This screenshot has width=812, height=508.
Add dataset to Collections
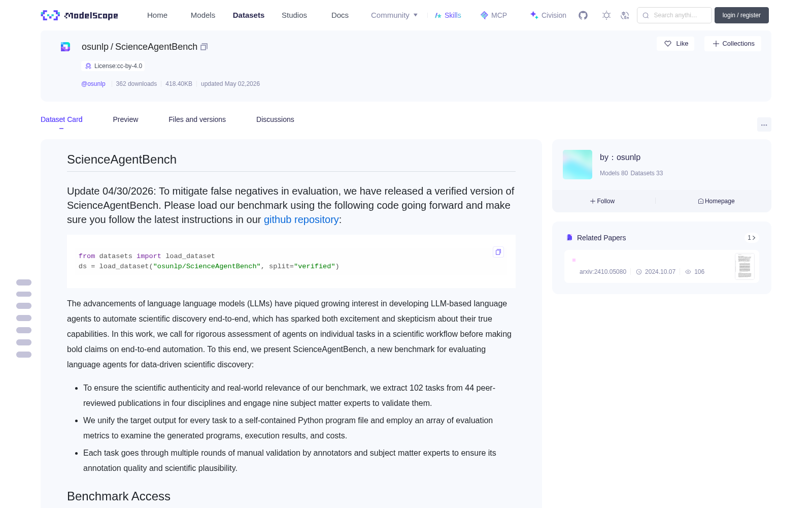(x=733, y=44)
